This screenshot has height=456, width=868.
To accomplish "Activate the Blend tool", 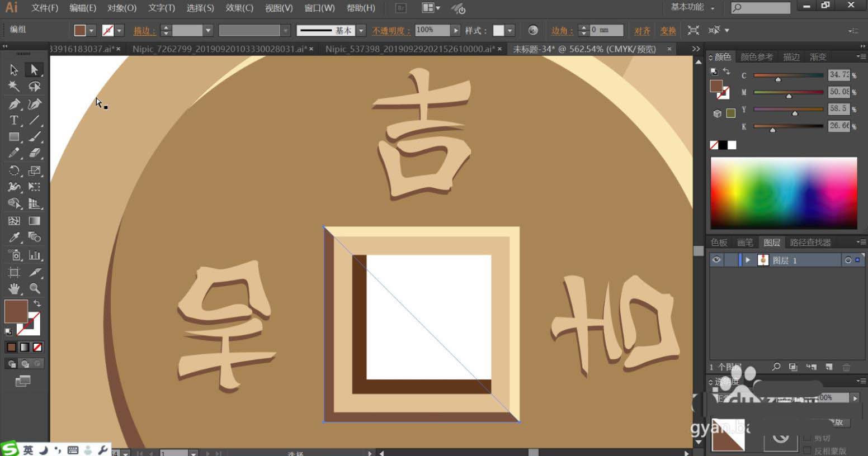I will [x=34, y=237].
